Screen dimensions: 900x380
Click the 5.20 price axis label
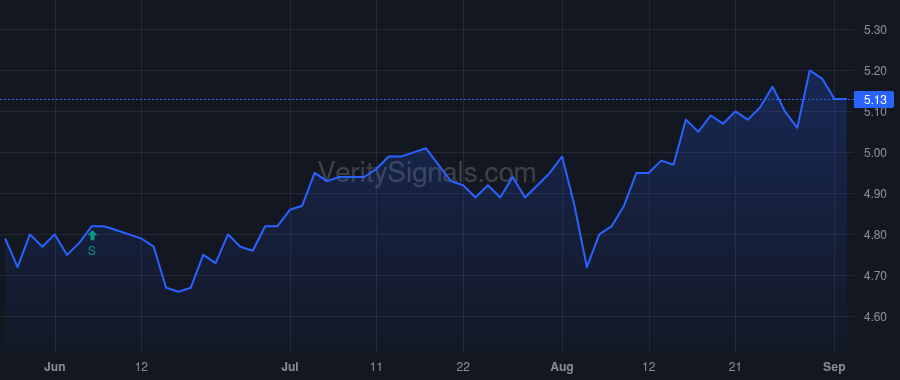[875, 71]
